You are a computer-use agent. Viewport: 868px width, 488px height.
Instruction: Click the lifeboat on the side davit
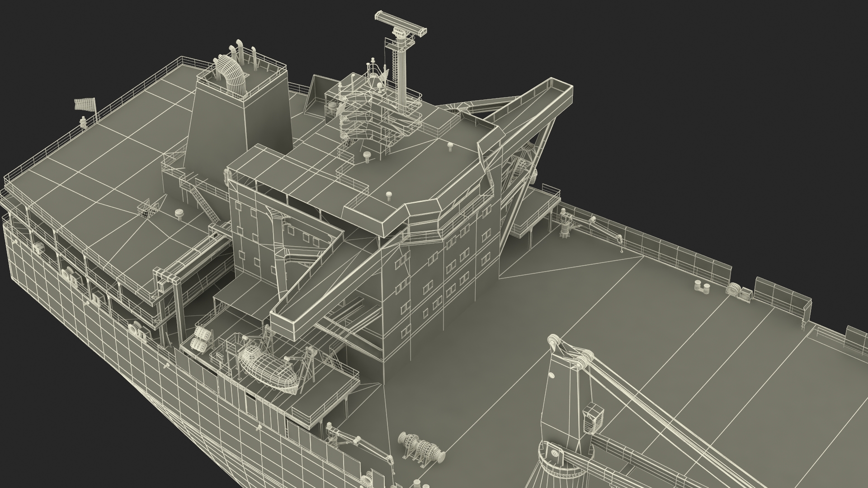(x=268, y=369)
